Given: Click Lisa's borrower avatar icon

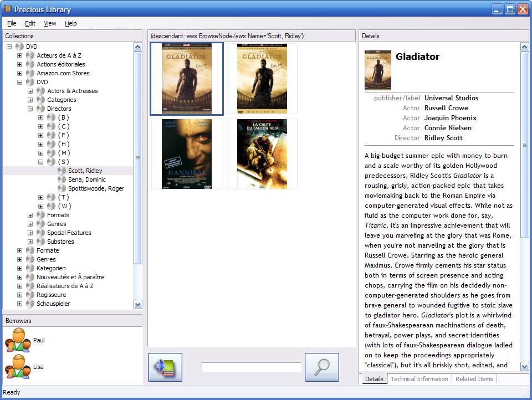Looking at the screenshot, I should [18, 366].
